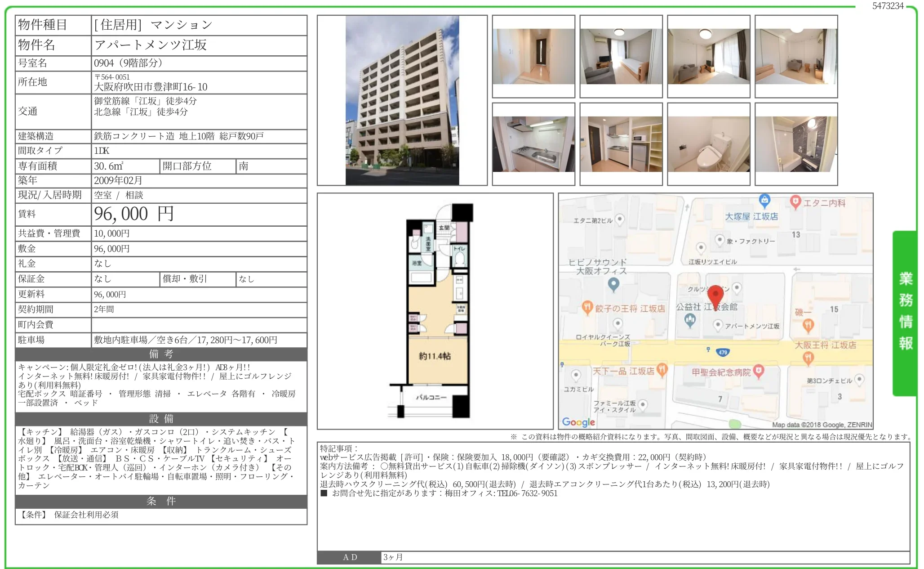
Task: Click the red property location marker
Action: click(716, 293)
